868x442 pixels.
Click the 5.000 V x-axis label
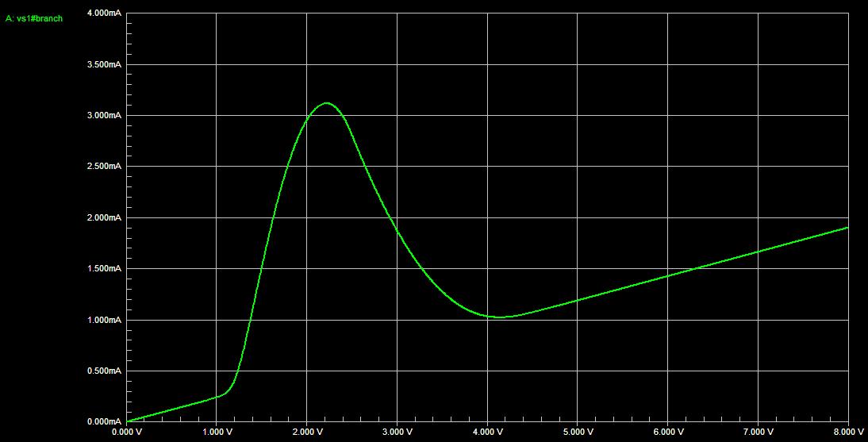tap(578, 432)
